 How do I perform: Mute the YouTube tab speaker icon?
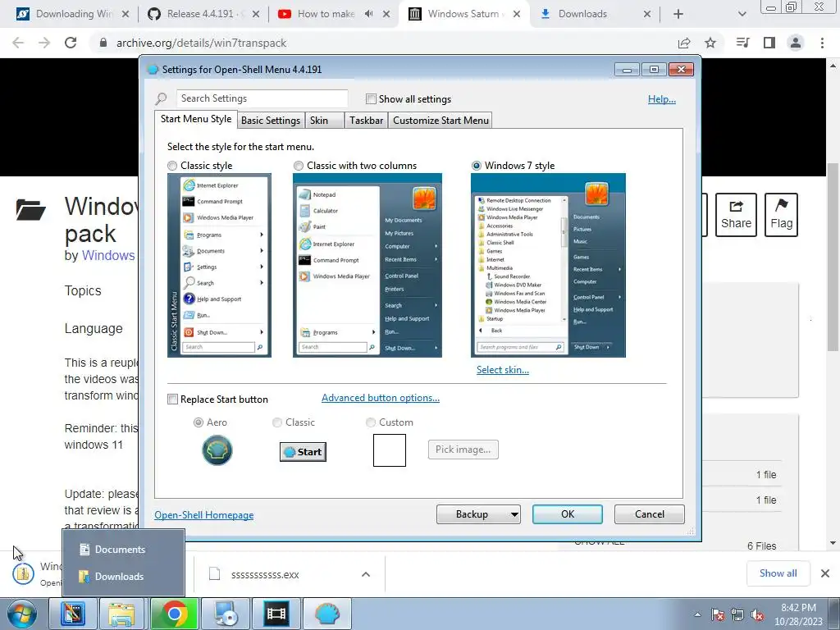pos(368,14)
